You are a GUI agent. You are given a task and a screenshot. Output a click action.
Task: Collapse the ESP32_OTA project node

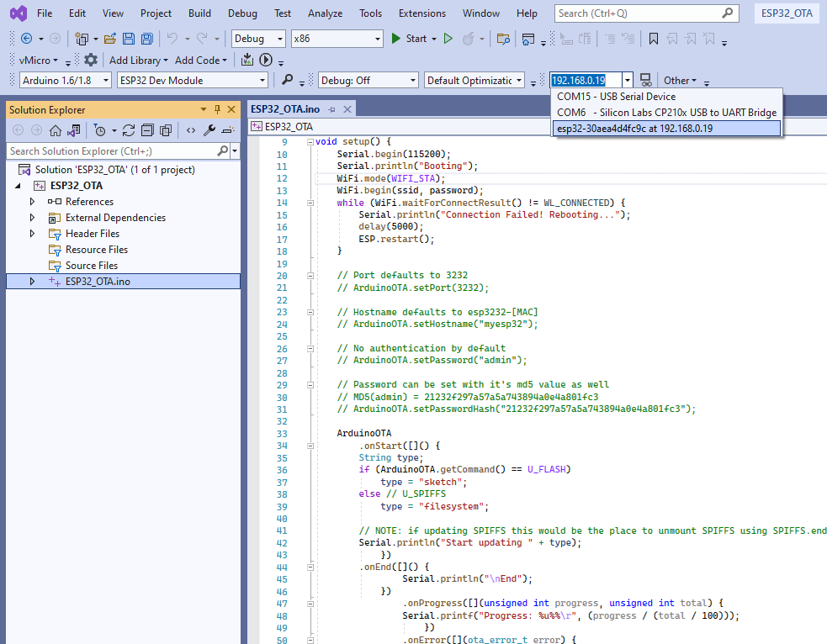click(18, 186)
